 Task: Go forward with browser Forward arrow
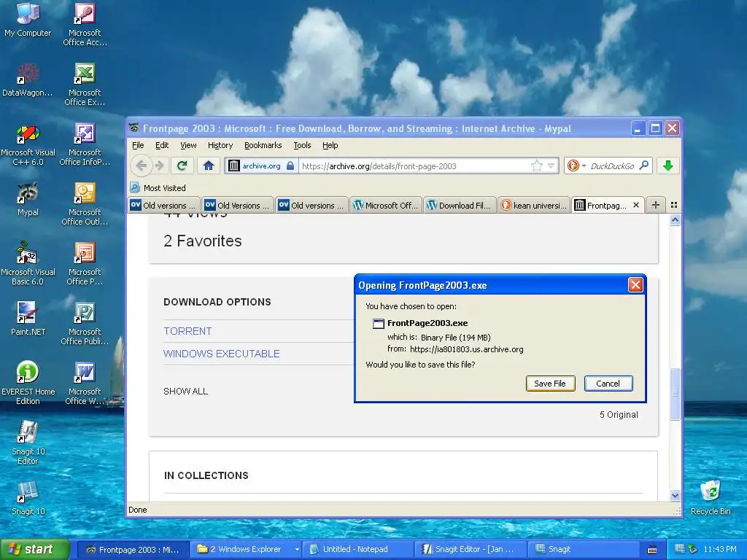click(x=160, y=166)
